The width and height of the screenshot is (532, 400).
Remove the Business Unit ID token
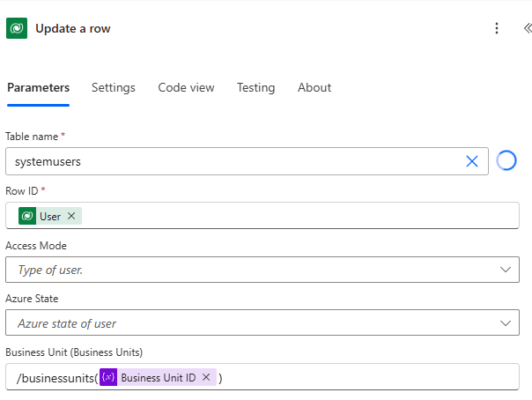pyautogui.click(x=206, y=377)
